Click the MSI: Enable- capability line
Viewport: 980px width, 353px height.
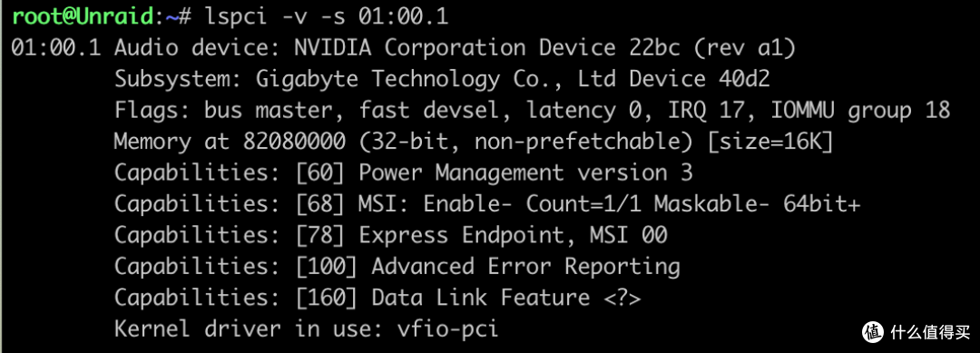click(487, 204)
